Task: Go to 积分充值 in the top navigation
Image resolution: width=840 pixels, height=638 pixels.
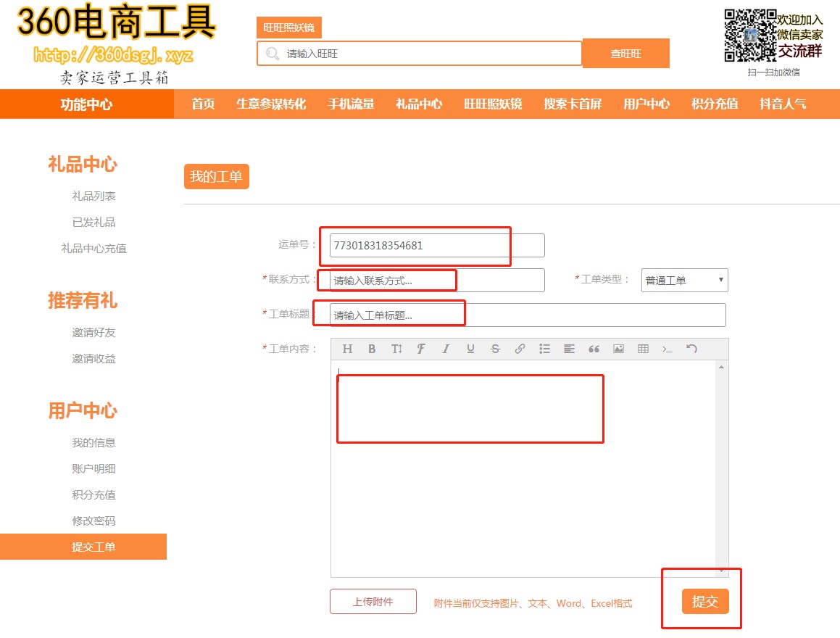Action: click(715, 104)
